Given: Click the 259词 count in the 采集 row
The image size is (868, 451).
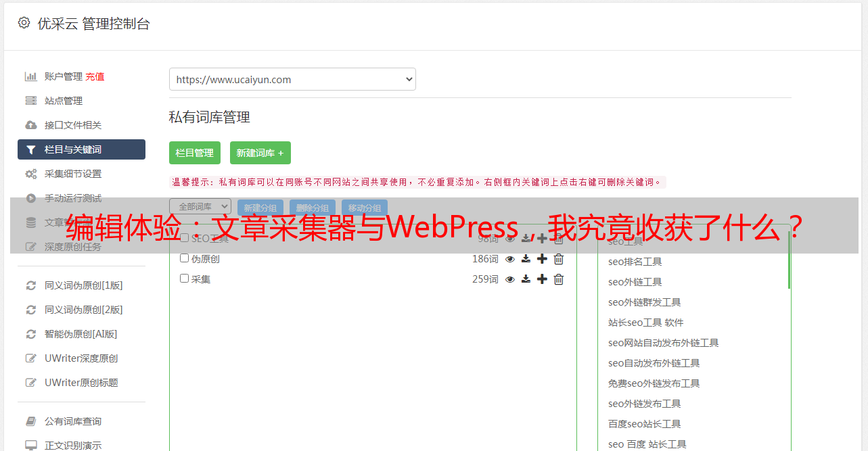Looking at the screenshot, I should [x=485, y=279].
